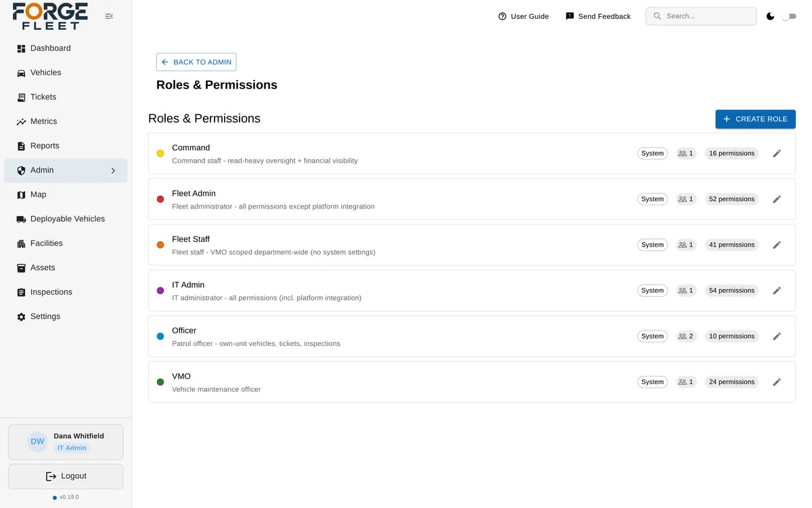
Task: Click the 'Vehicle maintenance officer' description
Action: click(x=217, y=389)
